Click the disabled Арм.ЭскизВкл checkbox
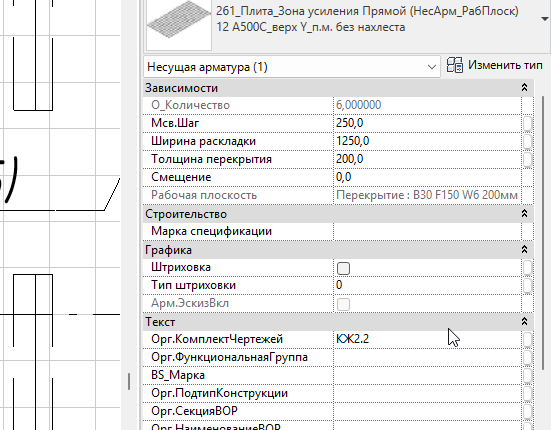 click(343, 304)
